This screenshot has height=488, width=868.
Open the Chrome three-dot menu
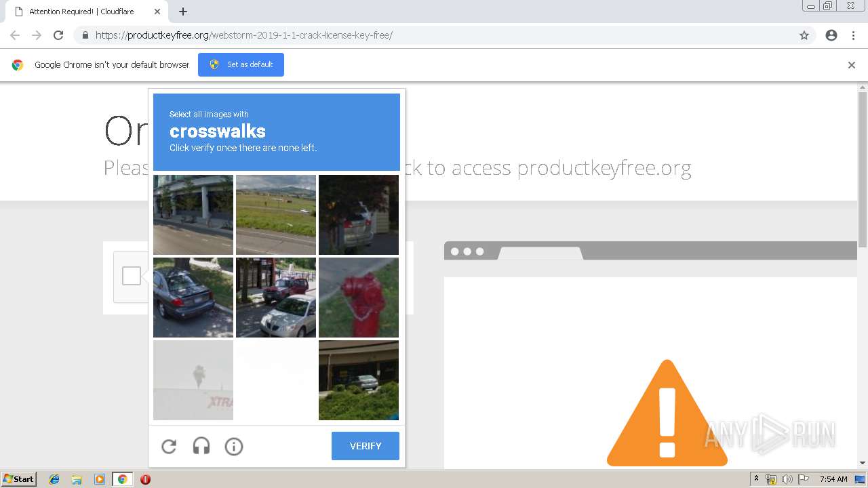point(853,35)
